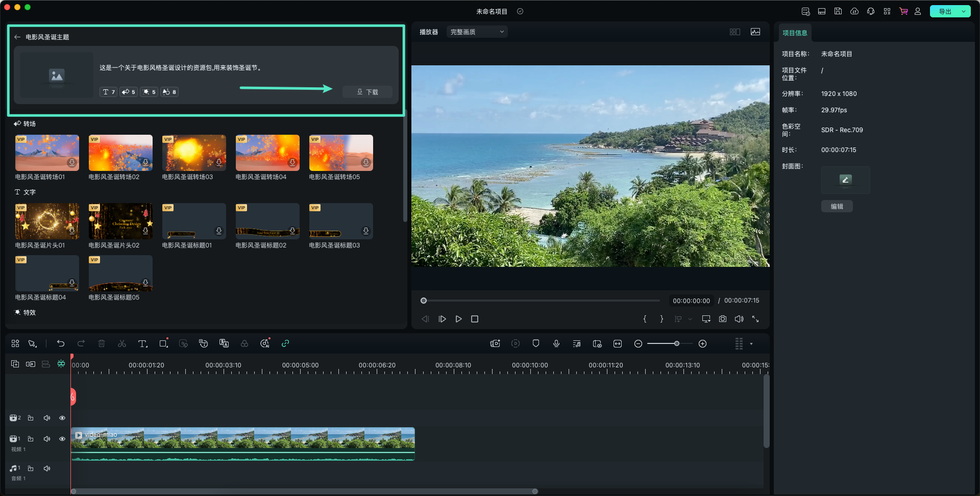Click the undo arrow in timeline toolbar
Image resolution: width=980 pixels, height=496 pixels.
tap(61, 343)
